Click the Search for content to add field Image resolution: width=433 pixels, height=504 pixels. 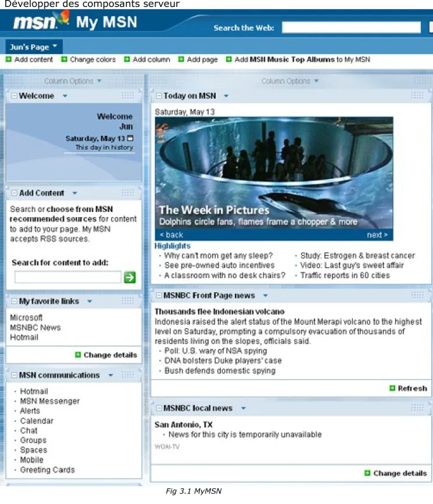click(68, 277)
